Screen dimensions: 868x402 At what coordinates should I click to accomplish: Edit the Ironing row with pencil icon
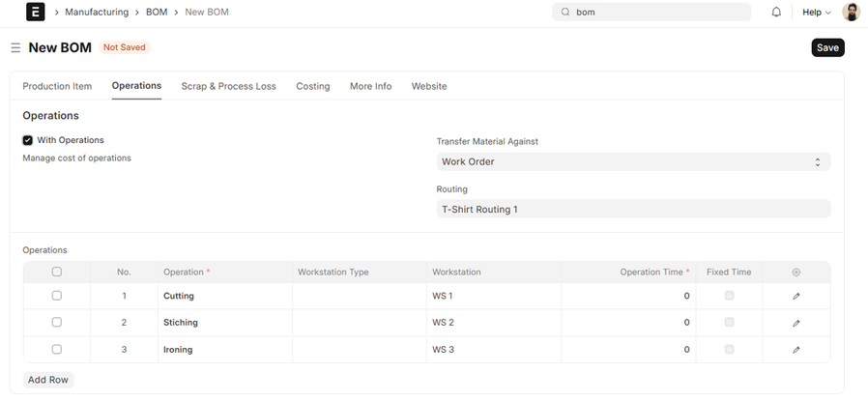796,350
